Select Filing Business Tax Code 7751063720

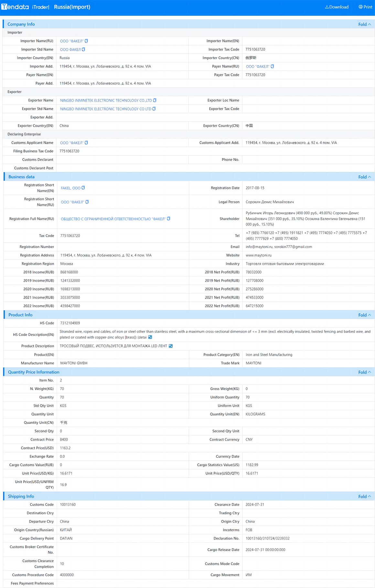[x=70, y=151]
